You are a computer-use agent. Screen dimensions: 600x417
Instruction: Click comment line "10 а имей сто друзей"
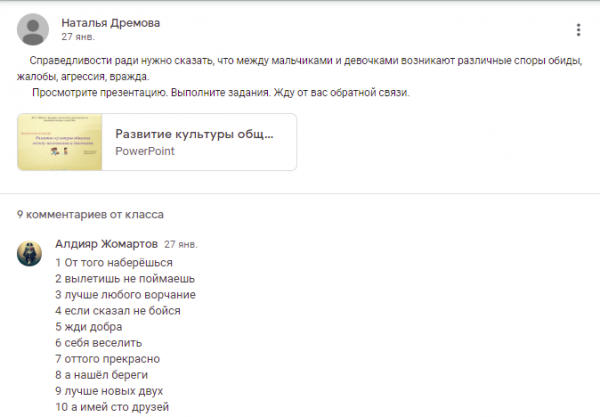click(112, 406)
